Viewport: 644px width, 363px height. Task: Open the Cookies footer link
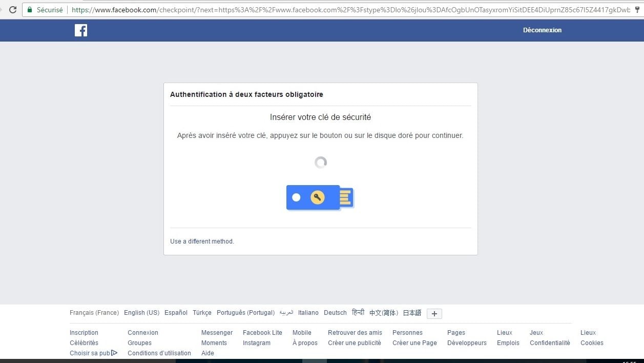(592, 343)
